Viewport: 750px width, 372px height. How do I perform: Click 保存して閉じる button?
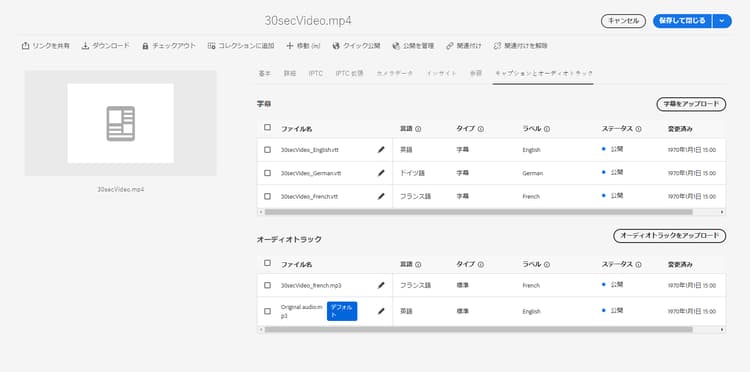coord(682,21)
